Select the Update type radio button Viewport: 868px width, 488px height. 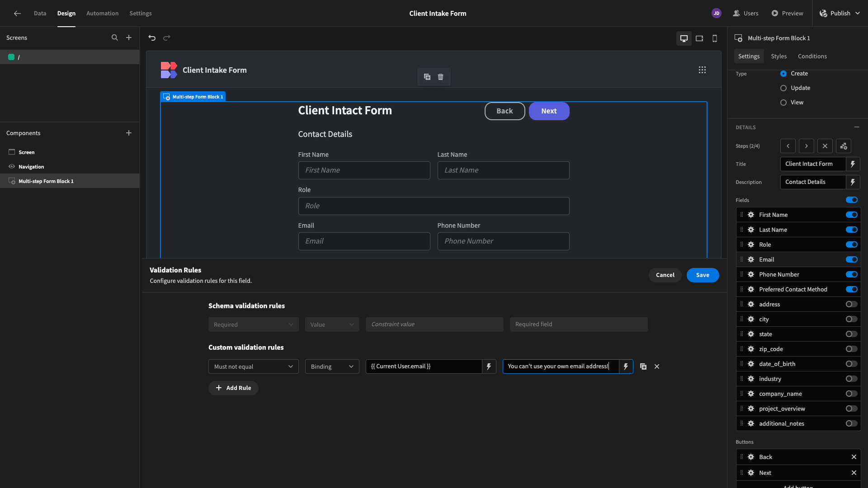click(783, 88)
